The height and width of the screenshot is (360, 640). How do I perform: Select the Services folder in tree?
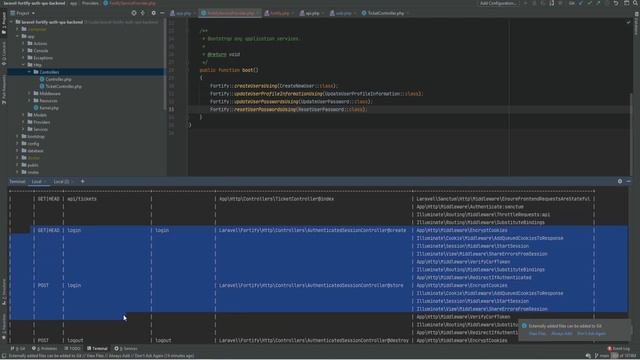click(40, 129)
